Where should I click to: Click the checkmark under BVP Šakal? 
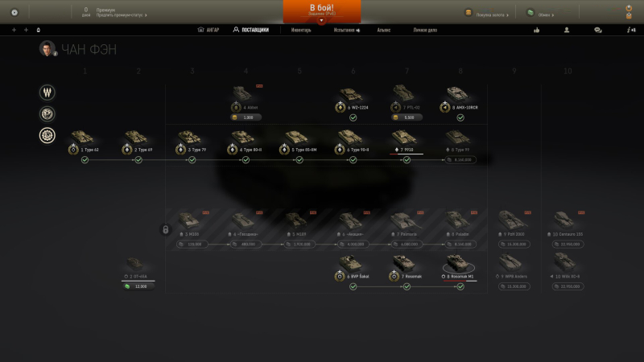coord(353,286)
